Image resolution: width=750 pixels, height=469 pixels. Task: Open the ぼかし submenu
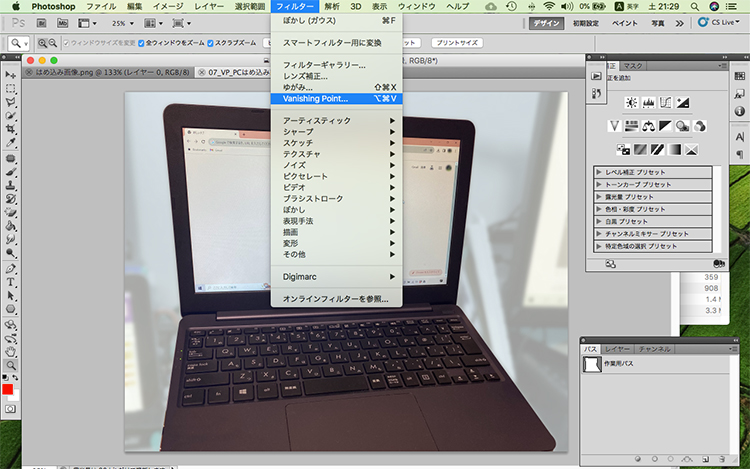pyautogui.click(x=336, y=210)
